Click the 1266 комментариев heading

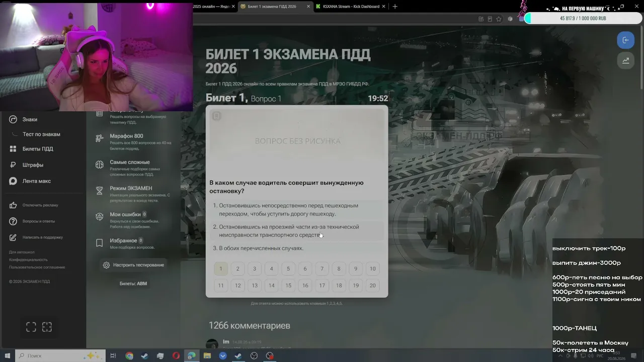(250, 326)
